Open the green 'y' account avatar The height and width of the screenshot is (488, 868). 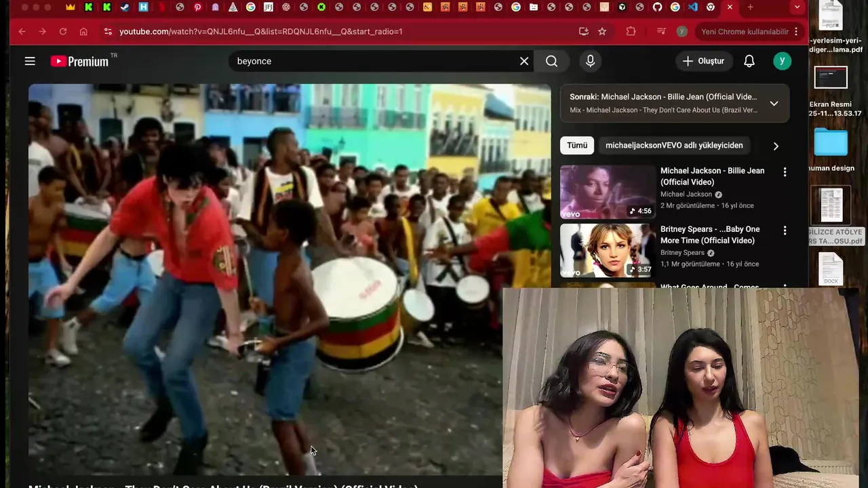point(782,61)
